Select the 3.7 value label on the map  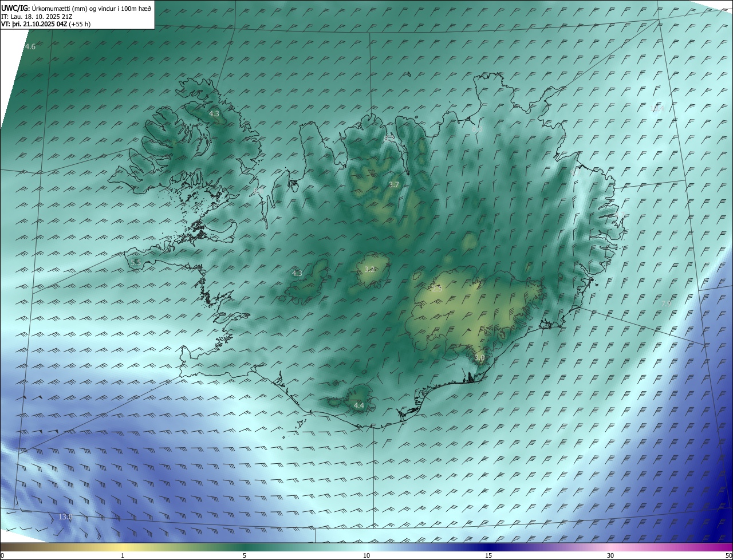tap(394, 184)
